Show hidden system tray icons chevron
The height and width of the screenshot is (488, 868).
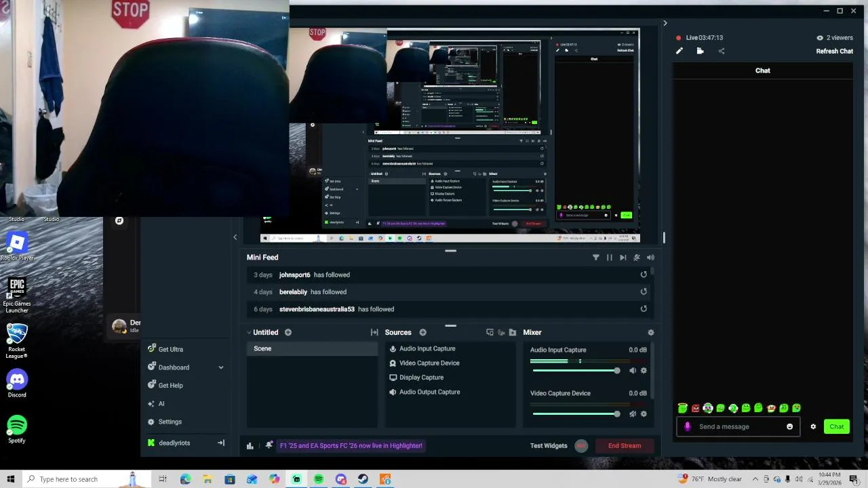pyautogui.click(x=755, y=479)
